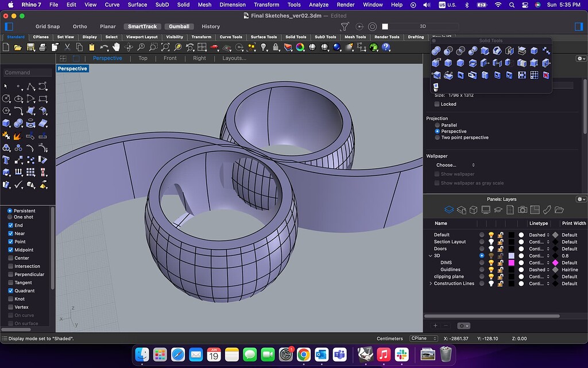Screen dimensions: 588x368
Task: Click the camera panel icon above the layer list
Action: [x=521, y=210]
